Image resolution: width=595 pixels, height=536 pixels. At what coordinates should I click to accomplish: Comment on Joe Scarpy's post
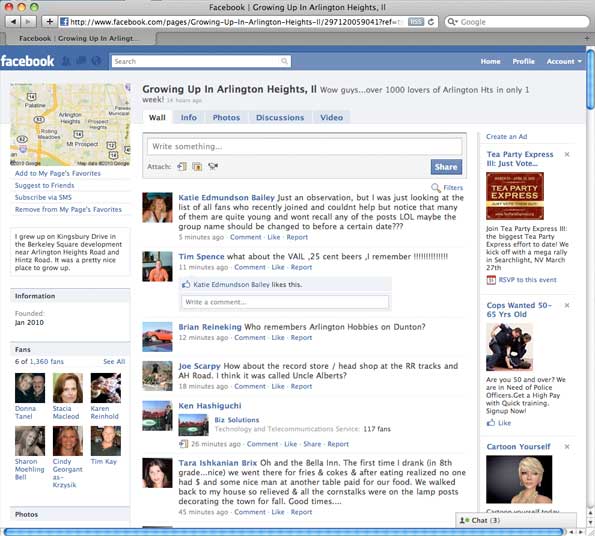pyautogui.click(x=250, y=387)
